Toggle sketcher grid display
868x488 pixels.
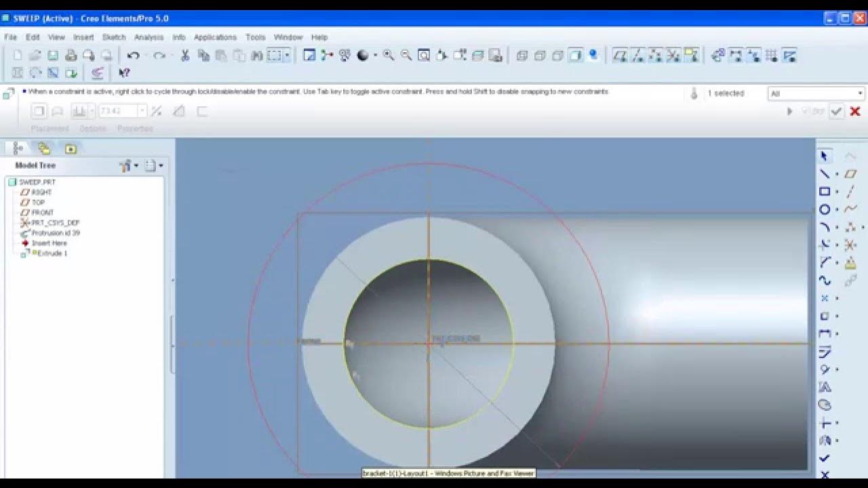pos(772,56)
